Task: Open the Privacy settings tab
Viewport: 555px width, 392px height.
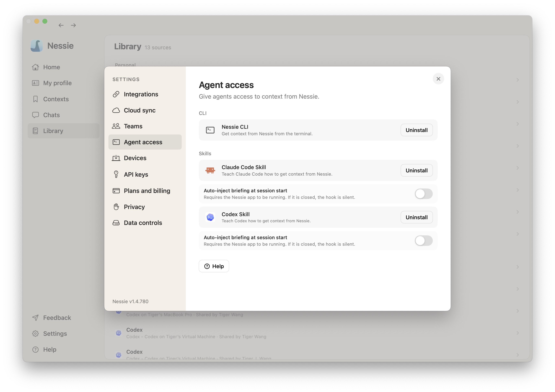Action: pos(145,207)
